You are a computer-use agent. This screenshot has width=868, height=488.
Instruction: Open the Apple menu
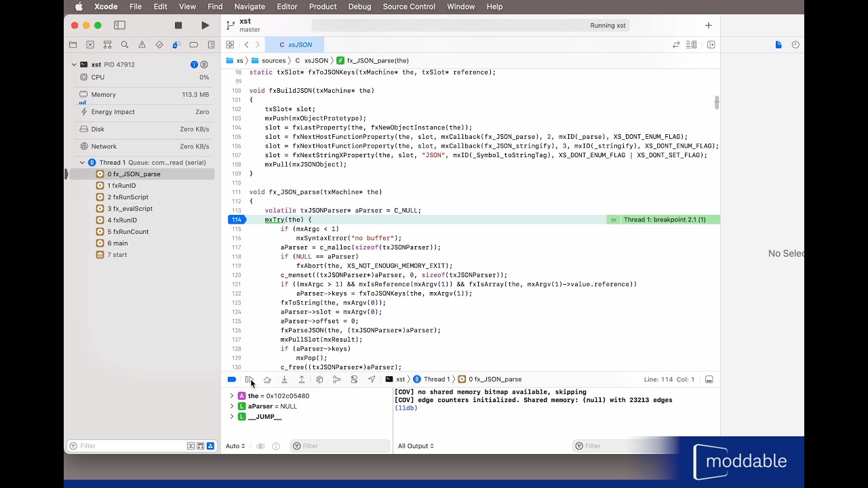point(79,7)
